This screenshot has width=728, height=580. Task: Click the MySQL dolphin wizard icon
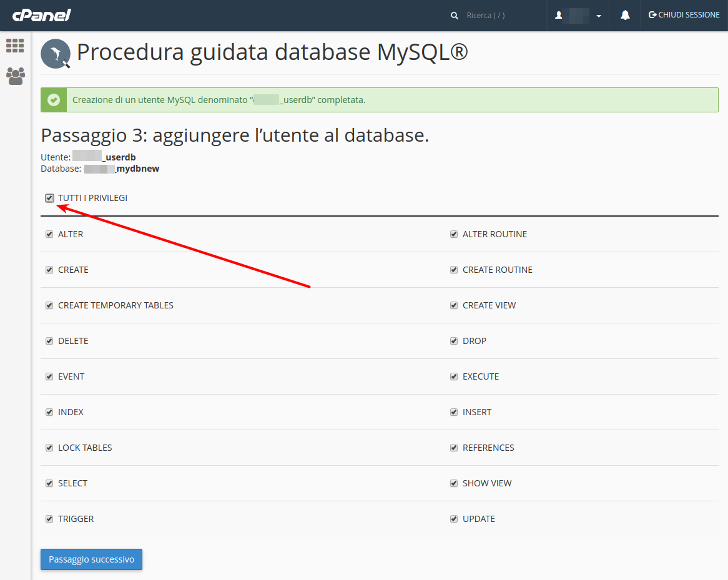[56, 54]
